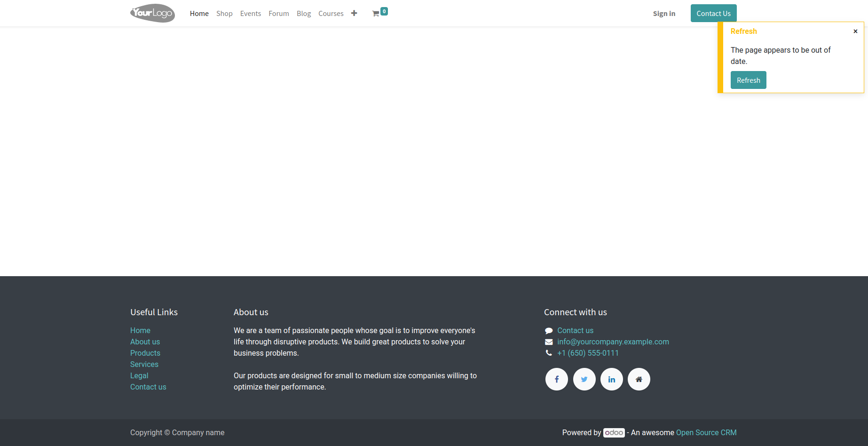Open the Facebook social icon
This screenshot has width=868, height=446.
pyautogui.click(x=557, y=379)
